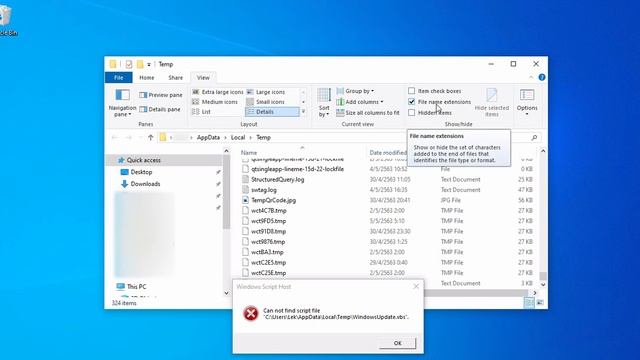Enable Hidden items checkbox
Viewport: 640px width, 360px height.
click(411, 112)
